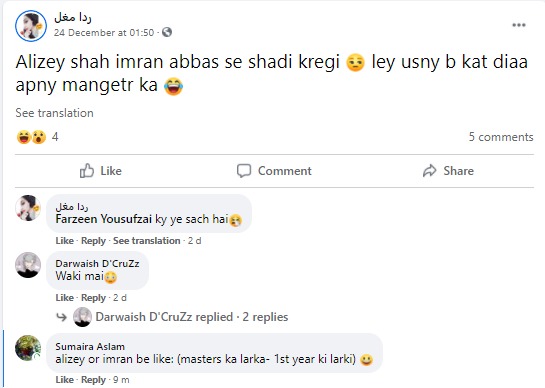545x388 pixels.
Task: Open the tagged Farzeen Yousufzai profile
Action: tap(104, 219)
